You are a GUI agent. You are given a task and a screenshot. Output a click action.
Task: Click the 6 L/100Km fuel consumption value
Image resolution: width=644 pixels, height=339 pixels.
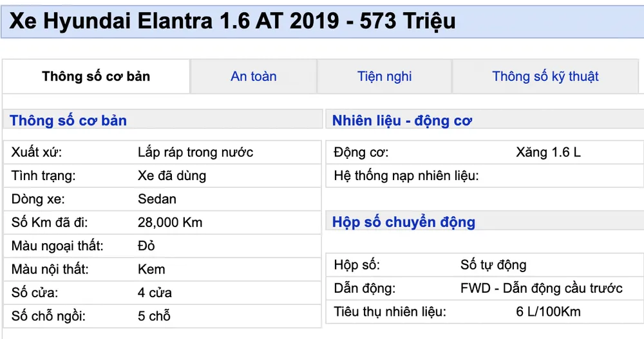pos(548,312)
